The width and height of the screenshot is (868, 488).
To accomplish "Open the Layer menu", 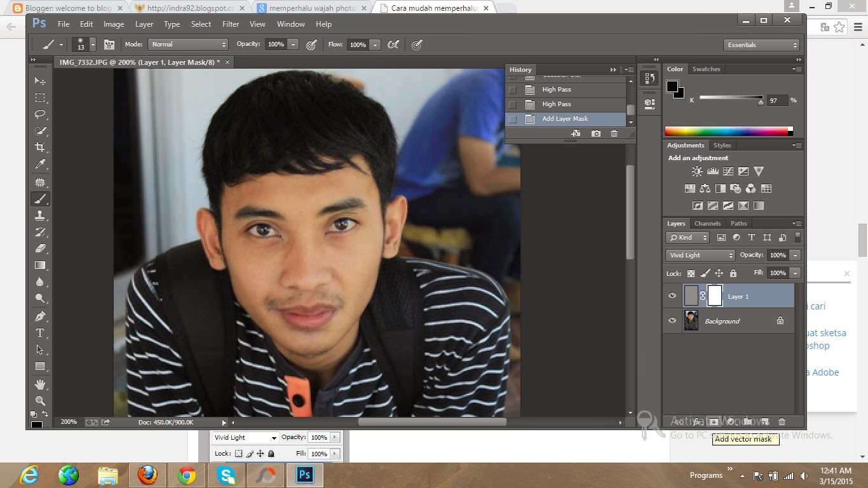I will coord(144,24).
